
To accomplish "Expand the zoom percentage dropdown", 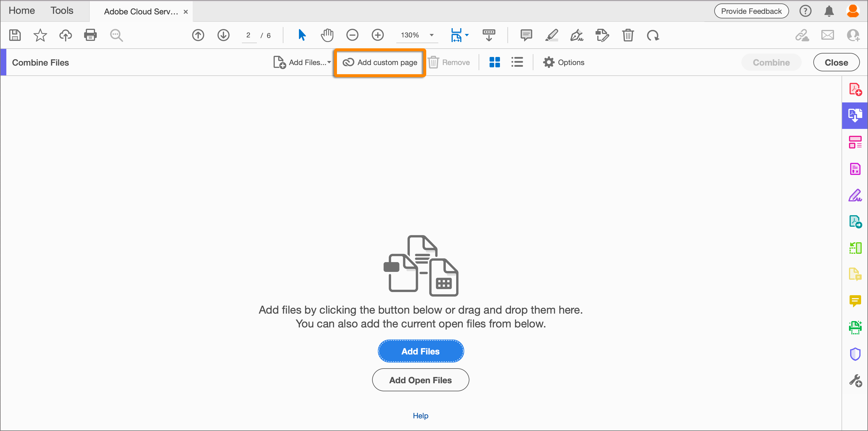I will click(432, 35).
